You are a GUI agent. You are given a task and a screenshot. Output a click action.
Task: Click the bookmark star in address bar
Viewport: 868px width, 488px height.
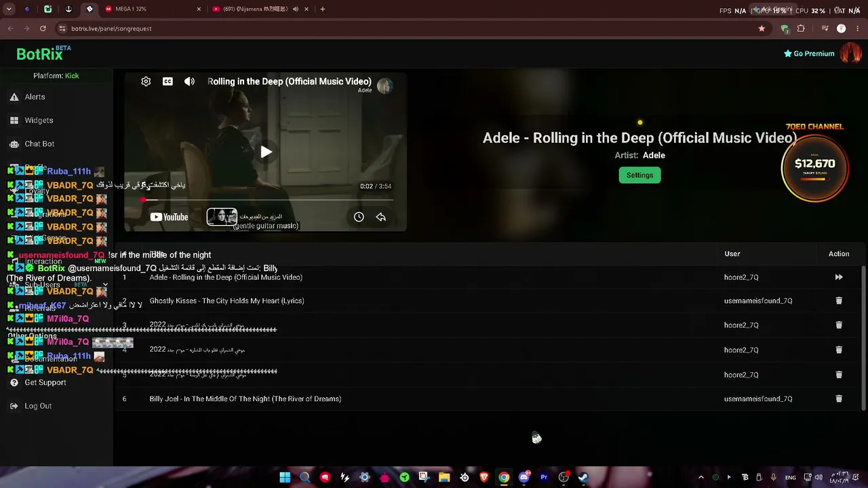point(762,28)
